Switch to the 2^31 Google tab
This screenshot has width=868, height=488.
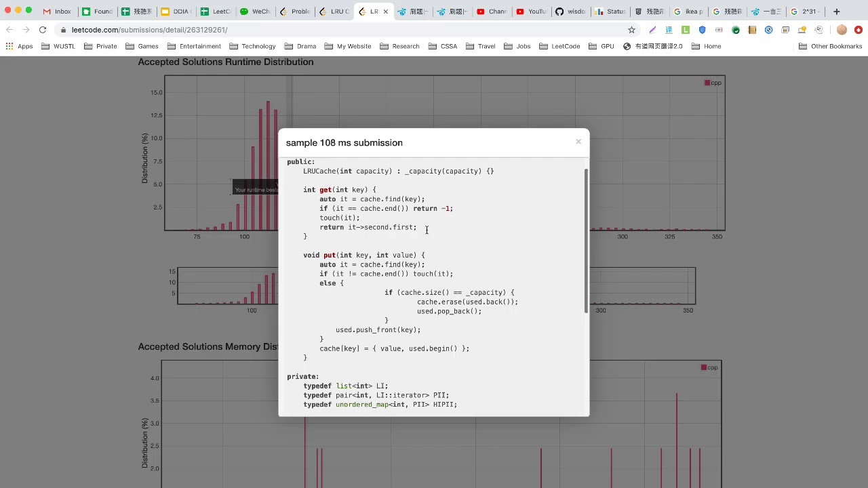(x=806, y=12)
